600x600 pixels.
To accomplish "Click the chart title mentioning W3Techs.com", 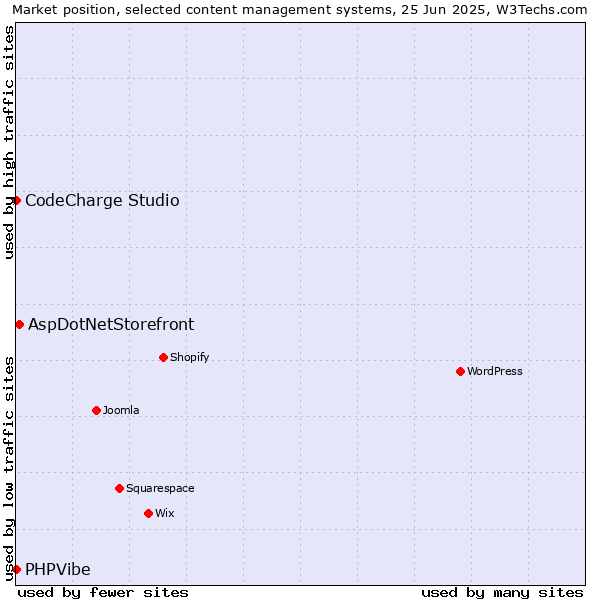I will click(x=300, y=10).
